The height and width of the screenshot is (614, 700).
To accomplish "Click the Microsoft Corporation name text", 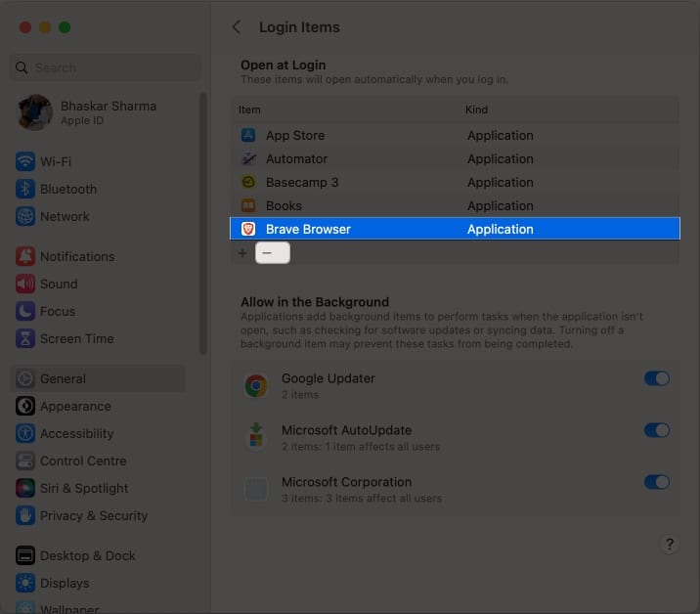I will pos(346,482).
